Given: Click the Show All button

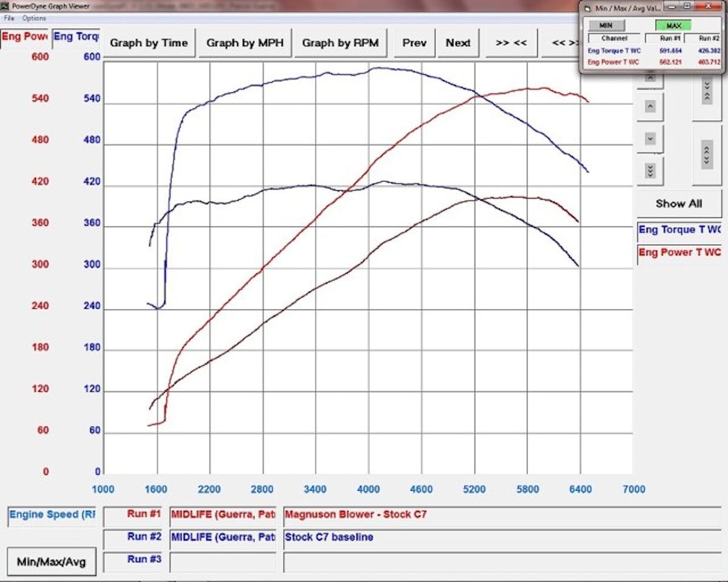Looking at the screenshot, I should tap(679, 204).
